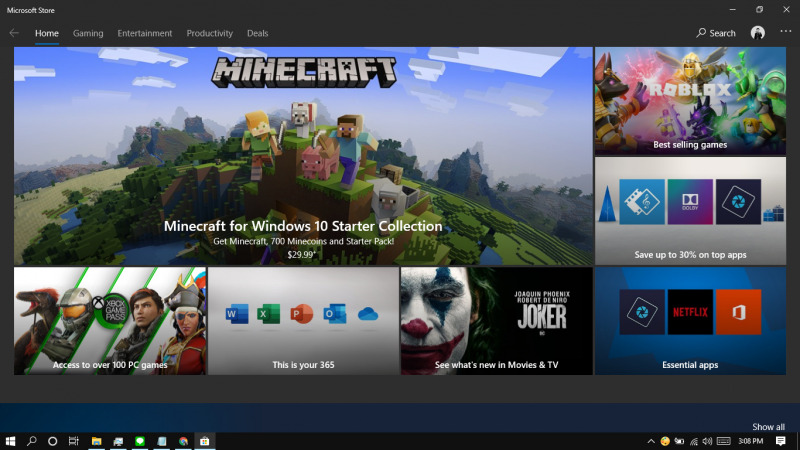Open Task View on the taskbar
800x450 pixels.
(73, 441)
